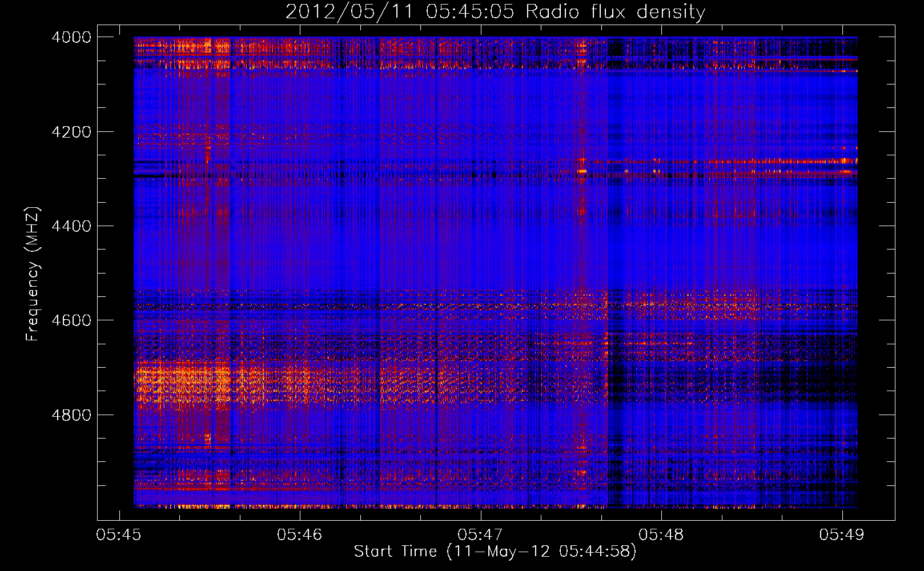This screenshot has height=571, width=924.
Task: Click the 4200 frequency tick label
Action: pos(71,132)
